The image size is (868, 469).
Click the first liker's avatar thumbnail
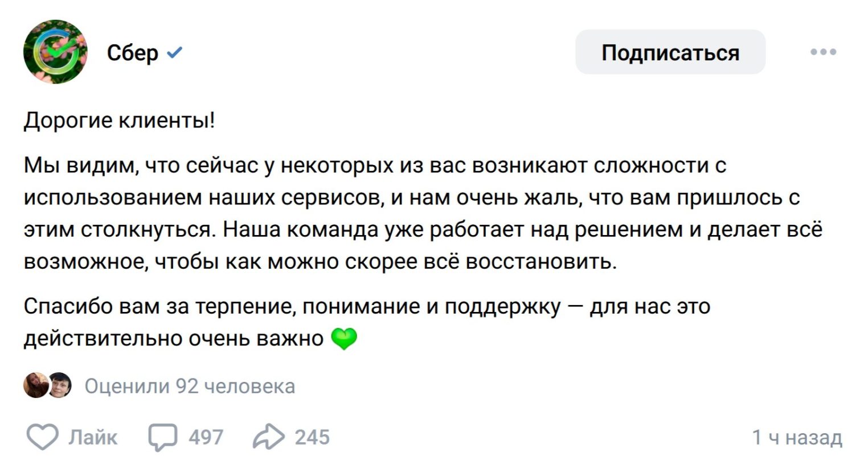coord(35,386)
